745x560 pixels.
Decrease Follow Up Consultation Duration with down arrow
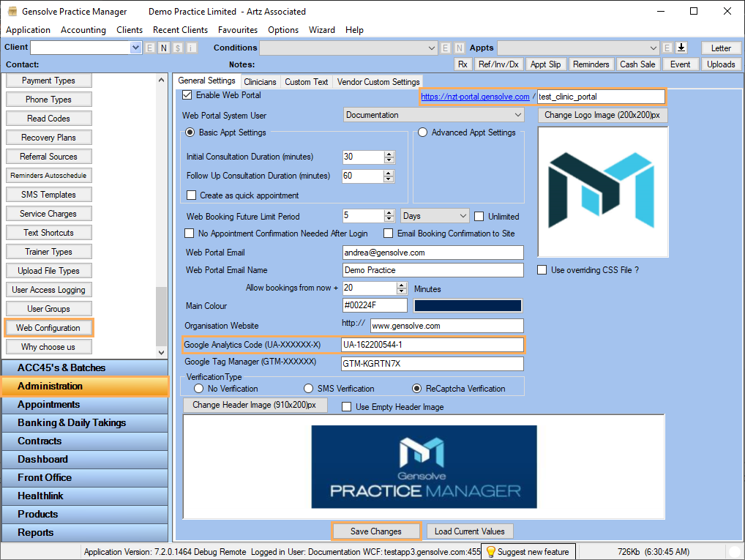[389, 179]
